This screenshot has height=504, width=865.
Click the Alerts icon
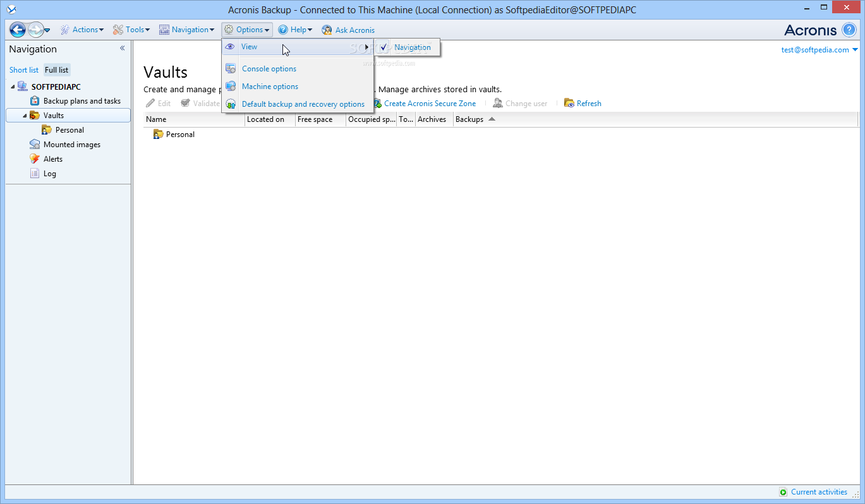click(35, 159)
